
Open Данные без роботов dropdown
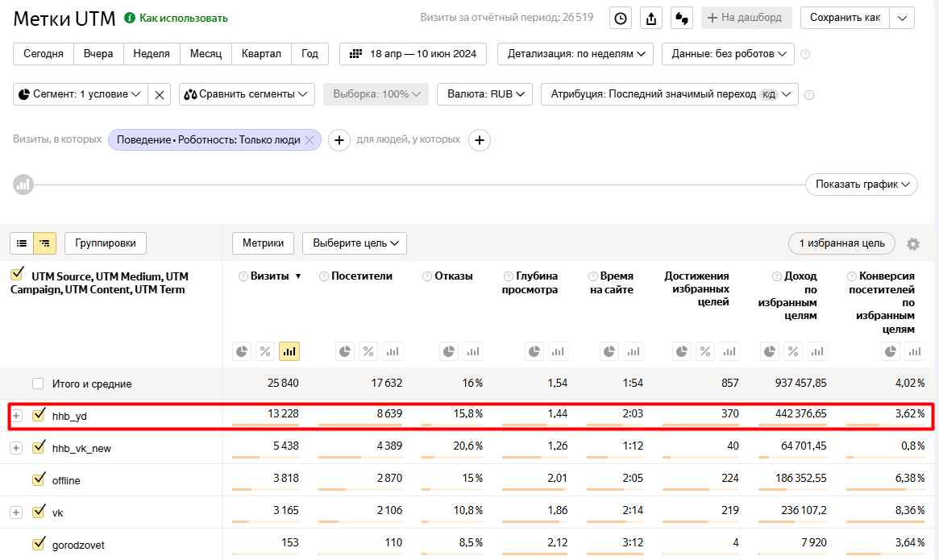[x=728, y=54]
